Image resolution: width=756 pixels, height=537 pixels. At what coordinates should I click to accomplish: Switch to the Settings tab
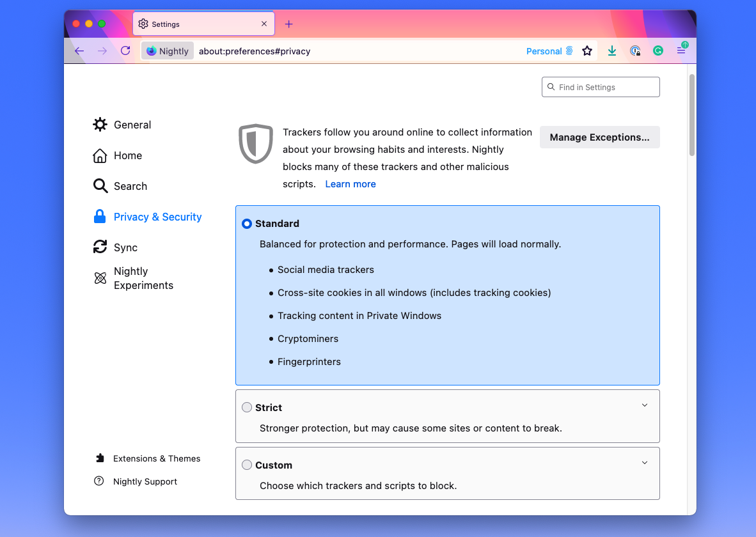point(192,24)
